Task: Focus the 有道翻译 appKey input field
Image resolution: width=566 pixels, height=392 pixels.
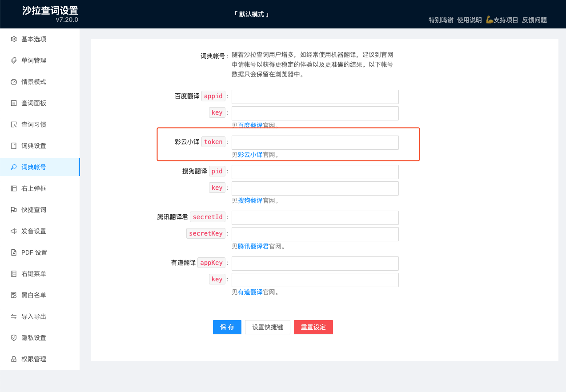Action: pyautogui.click(x=315, y=264)
